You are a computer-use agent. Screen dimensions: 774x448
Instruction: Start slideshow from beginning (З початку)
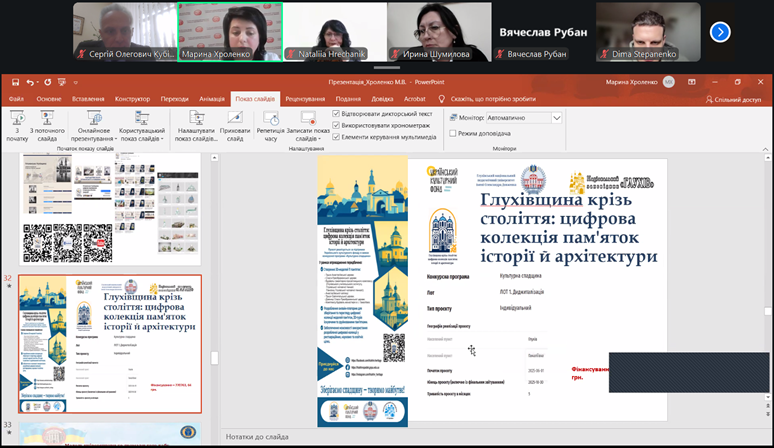(x=16, y=124)
